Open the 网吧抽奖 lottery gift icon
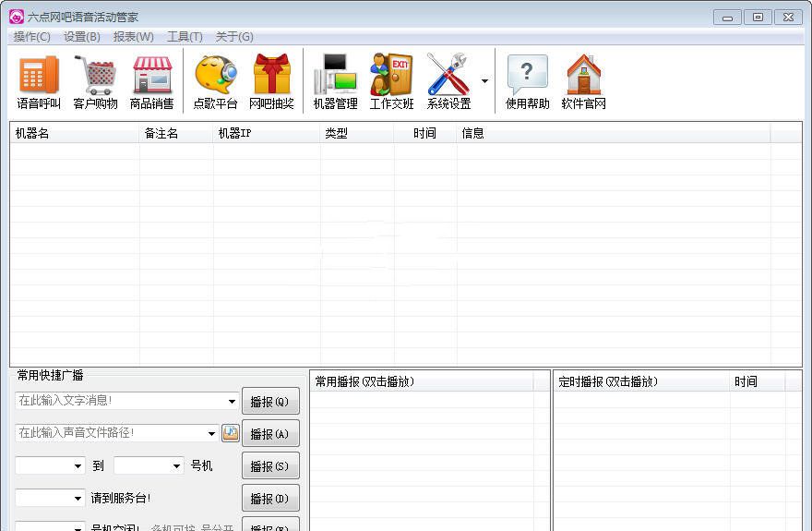Screen dimensions: 812x531 tap(271, 81)
